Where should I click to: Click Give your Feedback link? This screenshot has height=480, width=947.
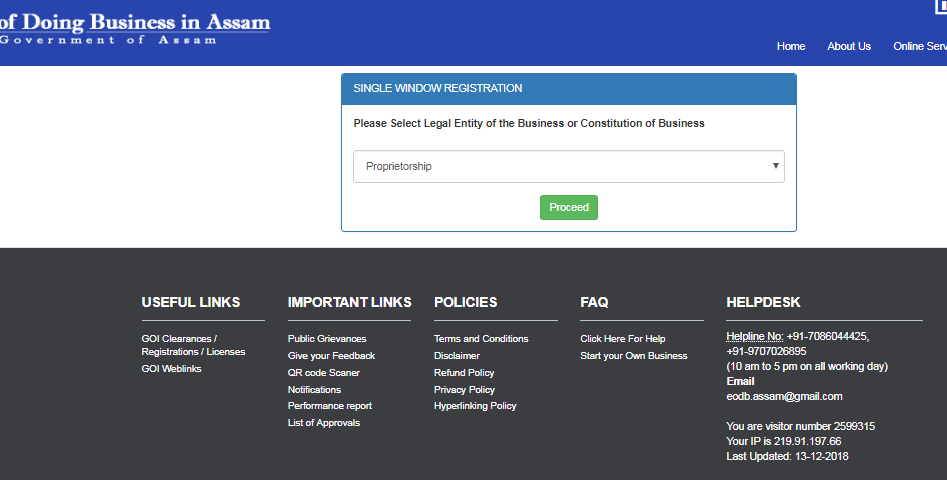click(x=331, y=356)
